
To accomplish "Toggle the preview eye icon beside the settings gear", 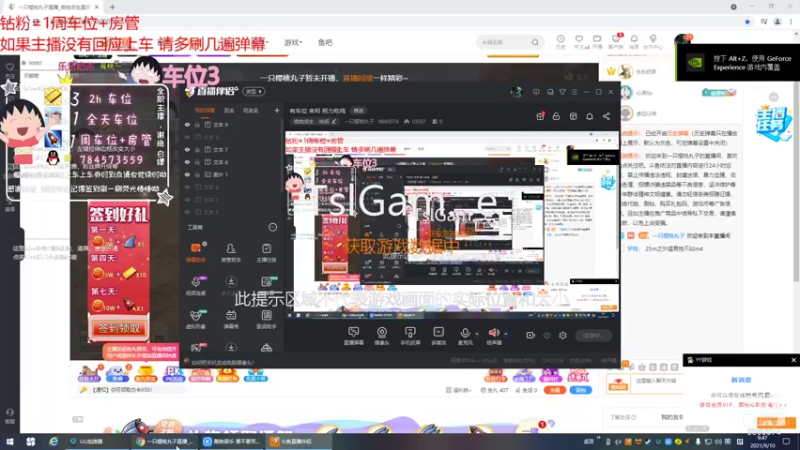I will [x=547, y=336].
